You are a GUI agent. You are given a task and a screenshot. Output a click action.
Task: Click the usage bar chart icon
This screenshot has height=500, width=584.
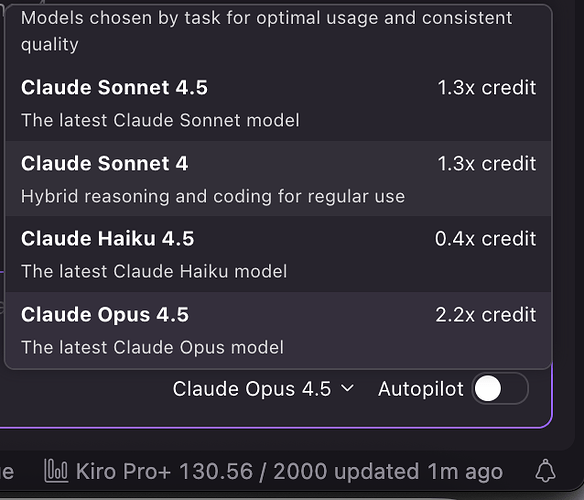coord(56,471)
